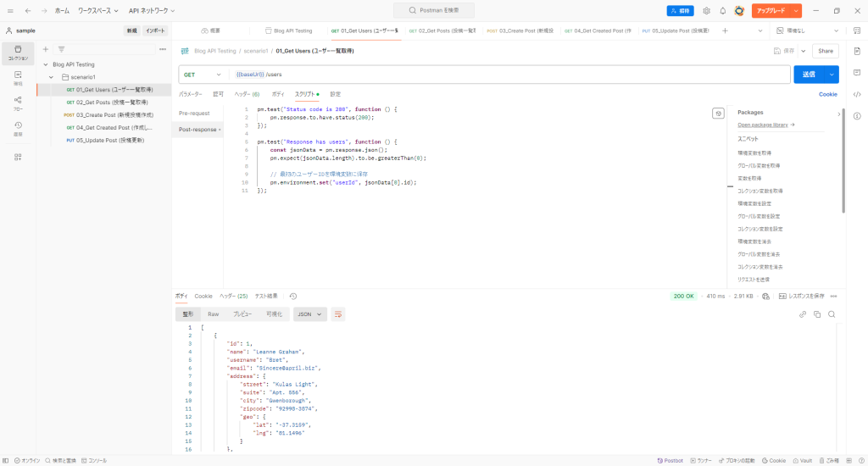Open the user avatar menu

(x=739, y=10)
